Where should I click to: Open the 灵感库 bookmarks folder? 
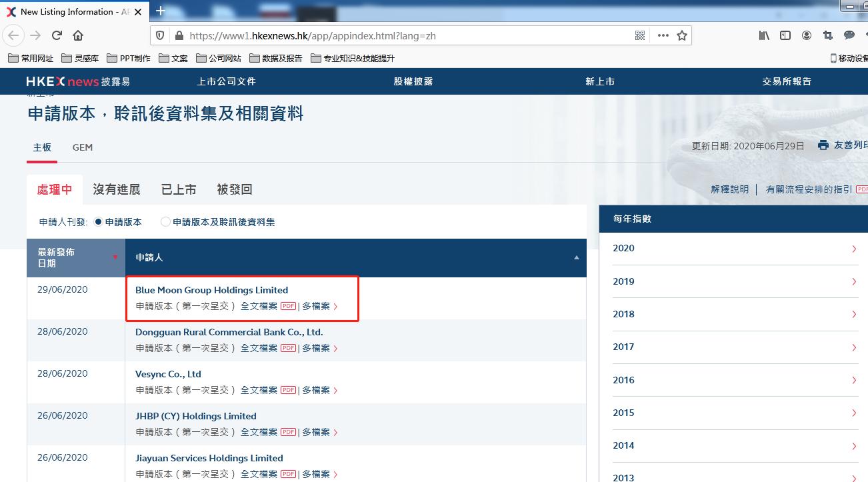(x=80, y=58)
